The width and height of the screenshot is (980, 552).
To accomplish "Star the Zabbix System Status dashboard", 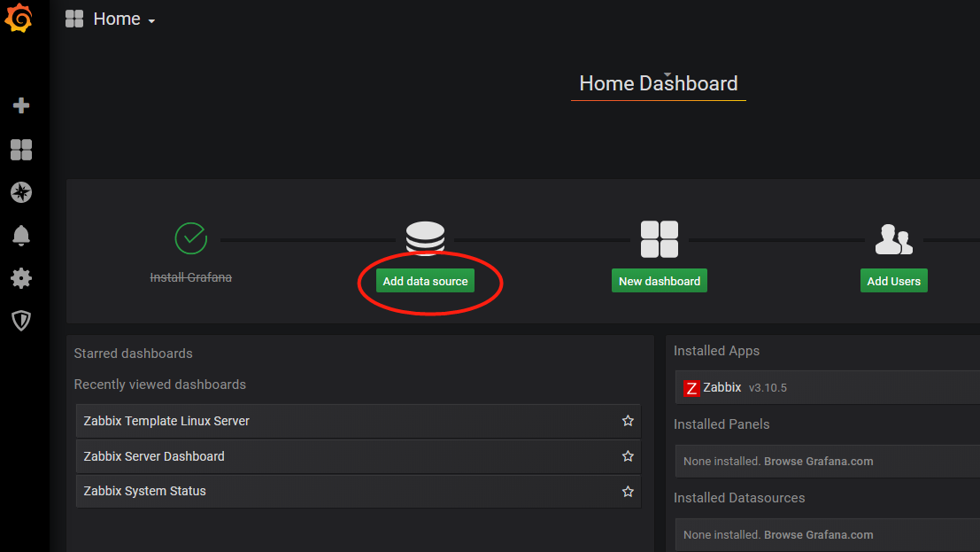I will point(628,491).
